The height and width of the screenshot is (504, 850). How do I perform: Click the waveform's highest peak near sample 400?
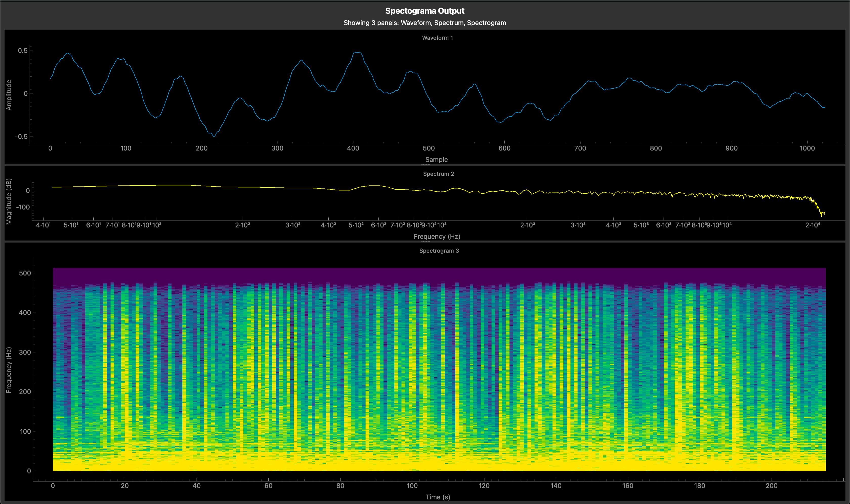356,53
